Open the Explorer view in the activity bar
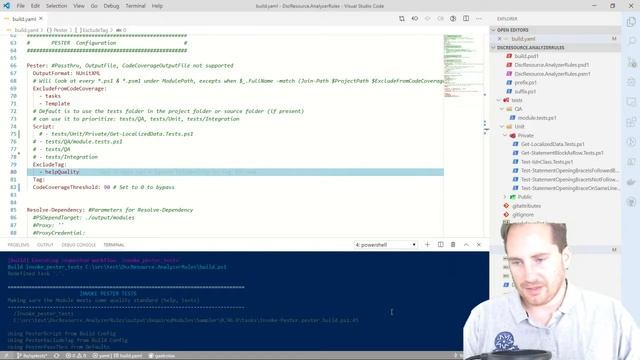The height and width of the screenshot is (360, 640). tap(631, 22)
